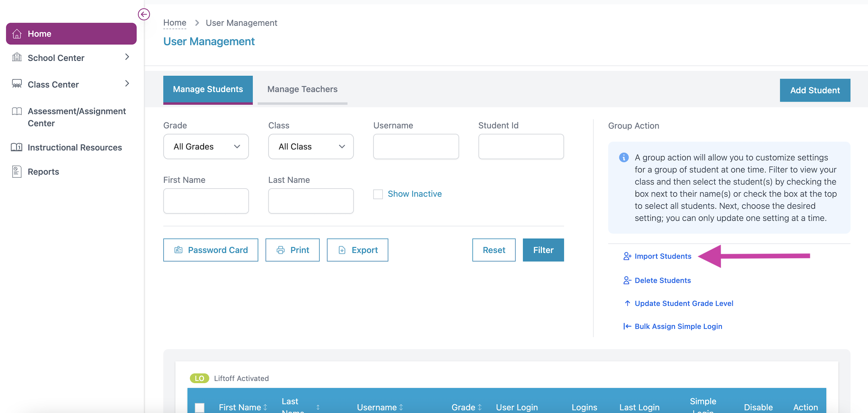Open Instructional Resources menu item

(74, 147)
